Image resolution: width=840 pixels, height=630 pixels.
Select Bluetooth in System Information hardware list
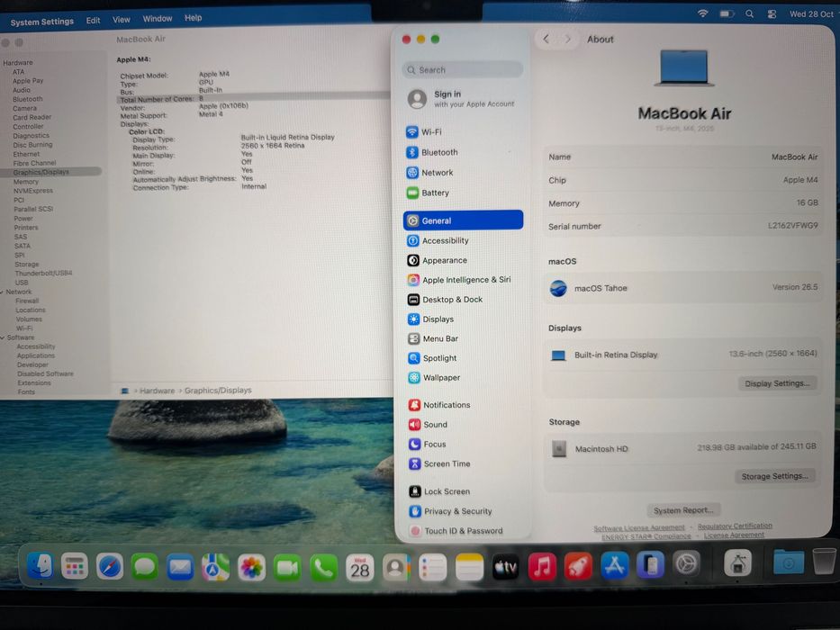tap(27, 99)
